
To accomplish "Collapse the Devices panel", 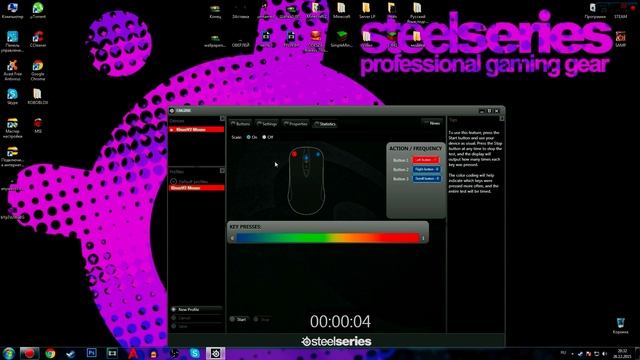I will [222, 118].
